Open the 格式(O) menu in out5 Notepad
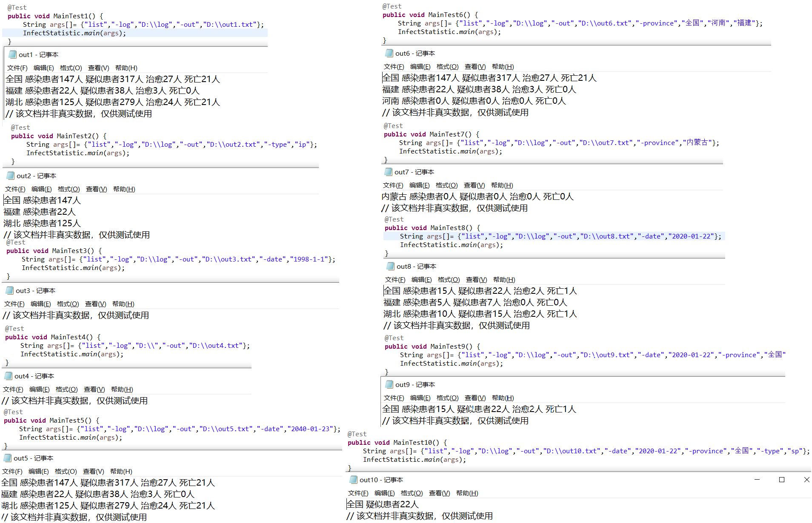This screenshot has width=812, height=523. click(x=66, y=472)
